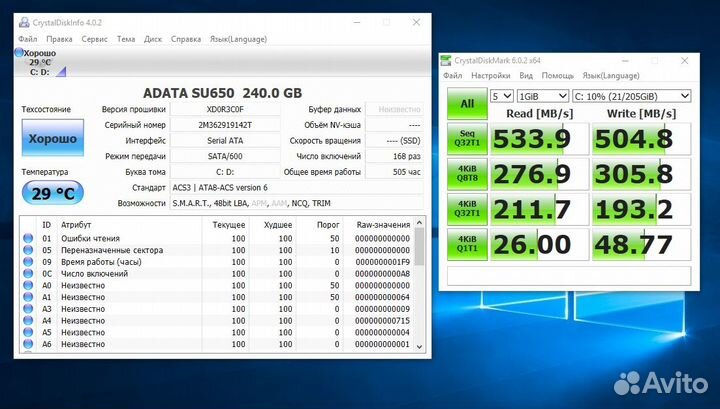720x409 pixels.
Task: Run all benchmarks with the All button
Action: (467, 104)
